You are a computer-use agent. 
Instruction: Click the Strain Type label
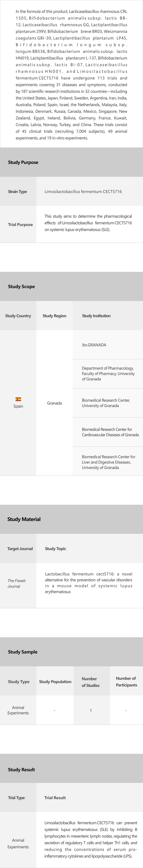[18, 192]
